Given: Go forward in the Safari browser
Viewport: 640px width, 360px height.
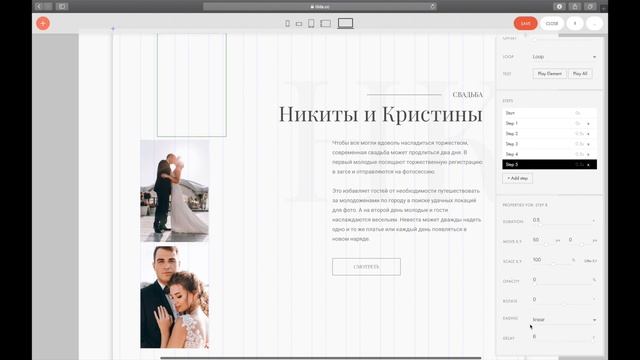Looking at the screenshot, I should pyautogui.click(x=48, y=7).
